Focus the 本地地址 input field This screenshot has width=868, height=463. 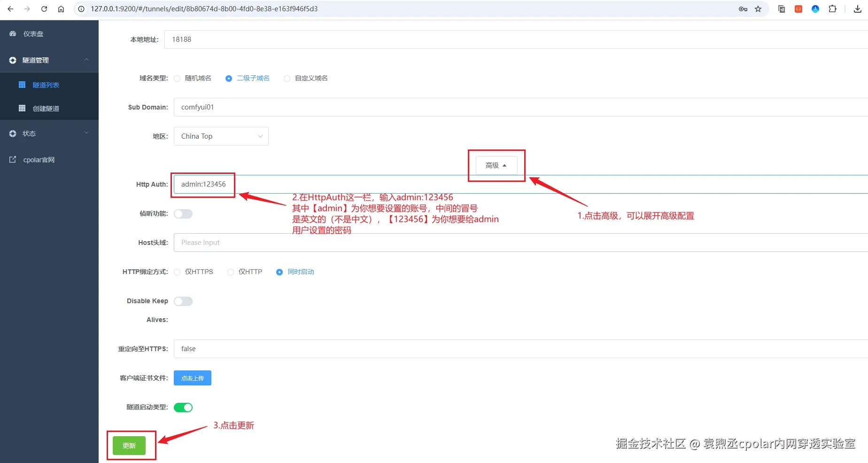pos(516,39)
